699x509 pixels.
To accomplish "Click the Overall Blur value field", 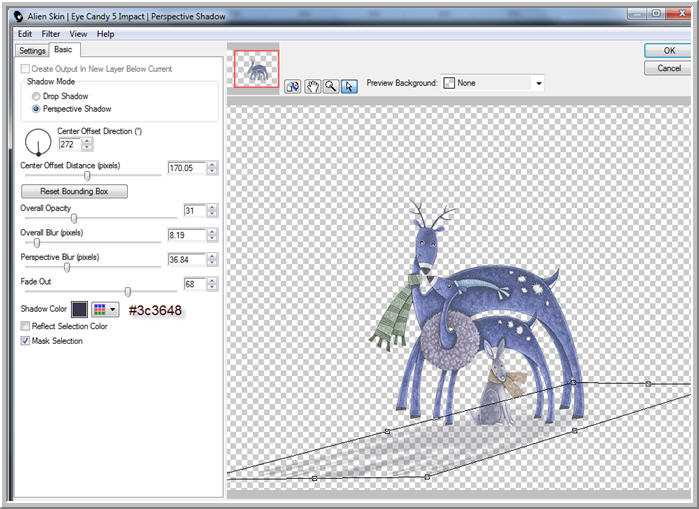I will click(187, 235).
